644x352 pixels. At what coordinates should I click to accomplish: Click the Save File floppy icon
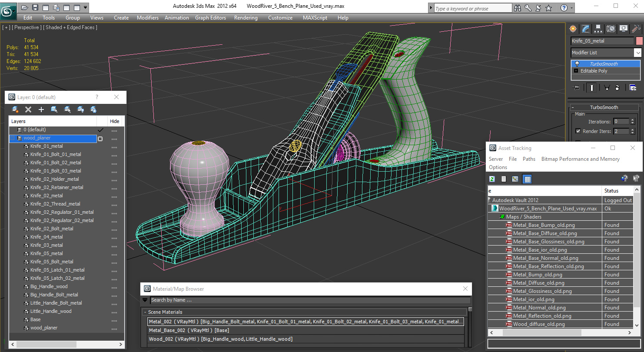[x=35, y=7]
